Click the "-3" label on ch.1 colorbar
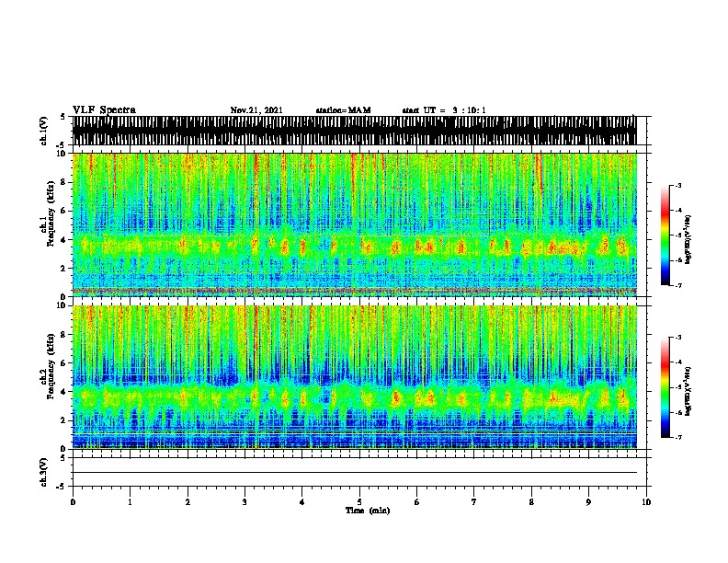 [677, 186]
